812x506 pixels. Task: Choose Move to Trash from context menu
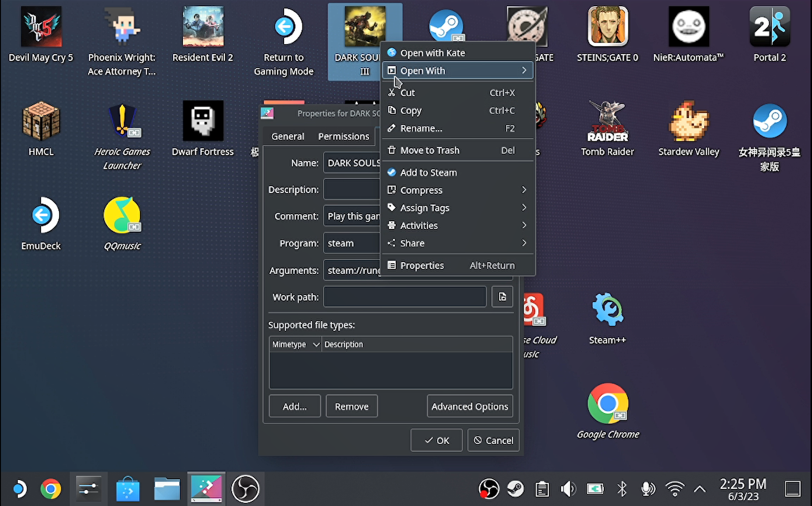(458, 150)
